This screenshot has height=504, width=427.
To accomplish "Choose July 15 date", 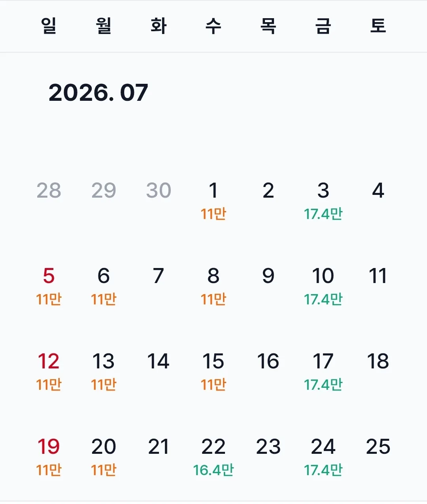I will [x=213, y=372].
